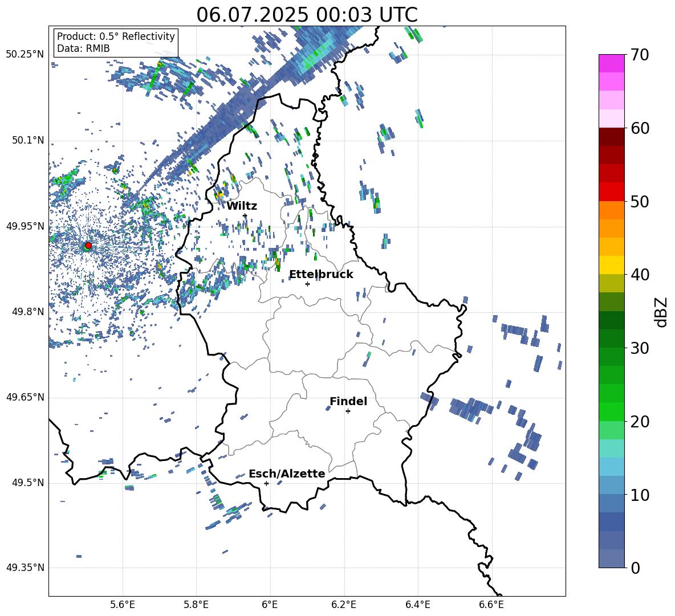
Task: Click the 6.2°E longitude label
Action: pyautogui.click(x=344, y=605)
